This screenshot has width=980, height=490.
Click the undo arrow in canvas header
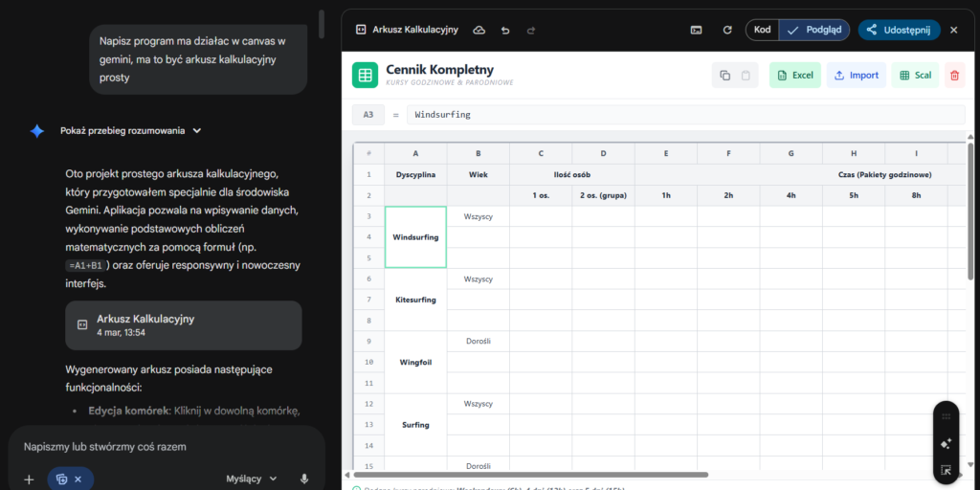click(505, 30)
